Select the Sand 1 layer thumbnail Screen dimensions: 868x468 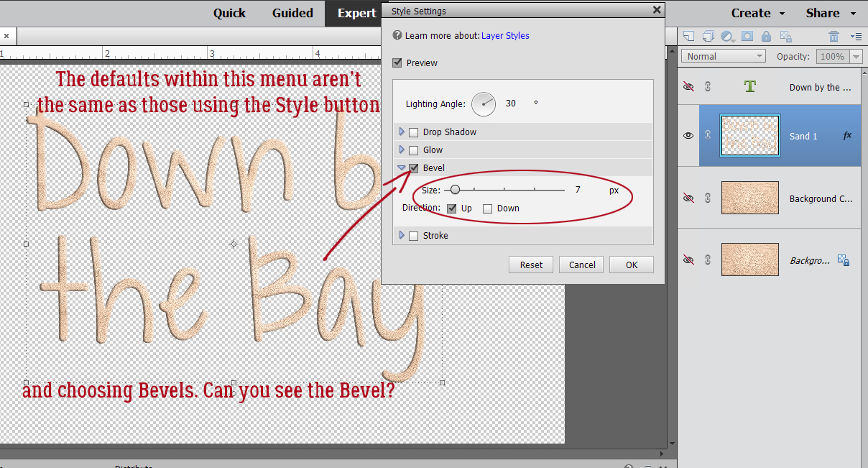coord(750,135)
